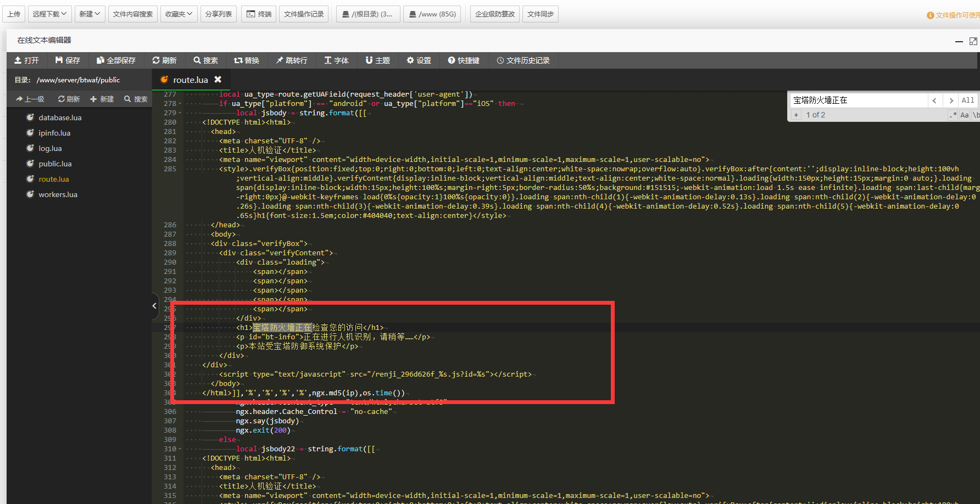980x504 pixels.
Task: Click the highlighted 宝塔防火墙正在 match in code
Action: click(282, 328)
